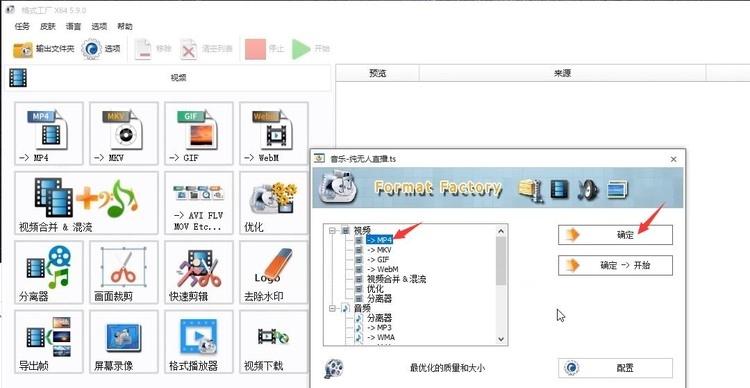Select the 音频 root item in tree
The image size is (750, 388).
click(x=362, y=309)
